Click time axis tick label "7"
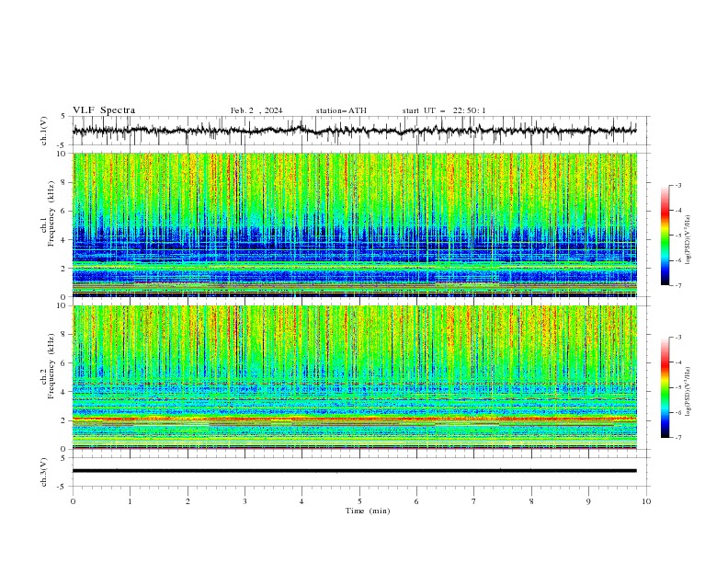Screen dimensions: 728x563 474,501
